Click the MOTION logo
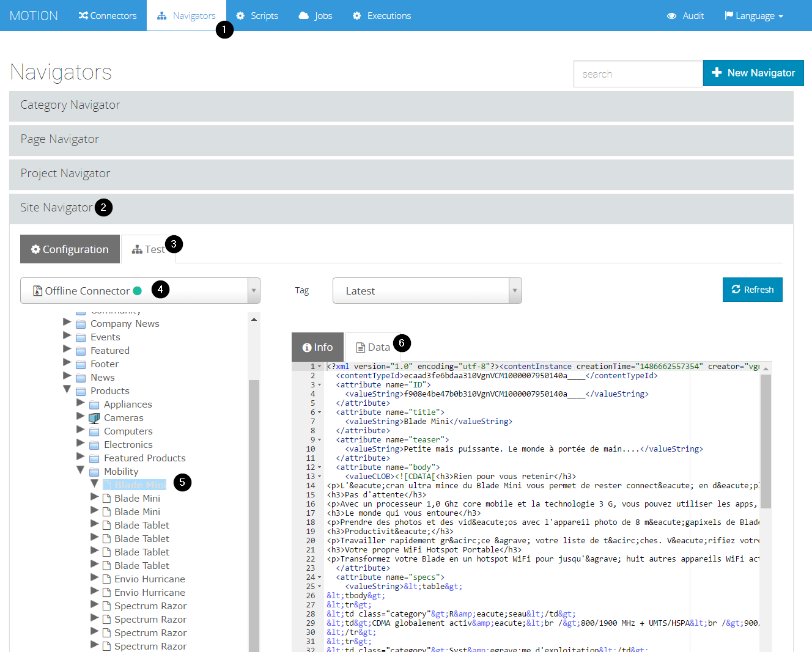 pyautogui.click(x=34, y=15)
